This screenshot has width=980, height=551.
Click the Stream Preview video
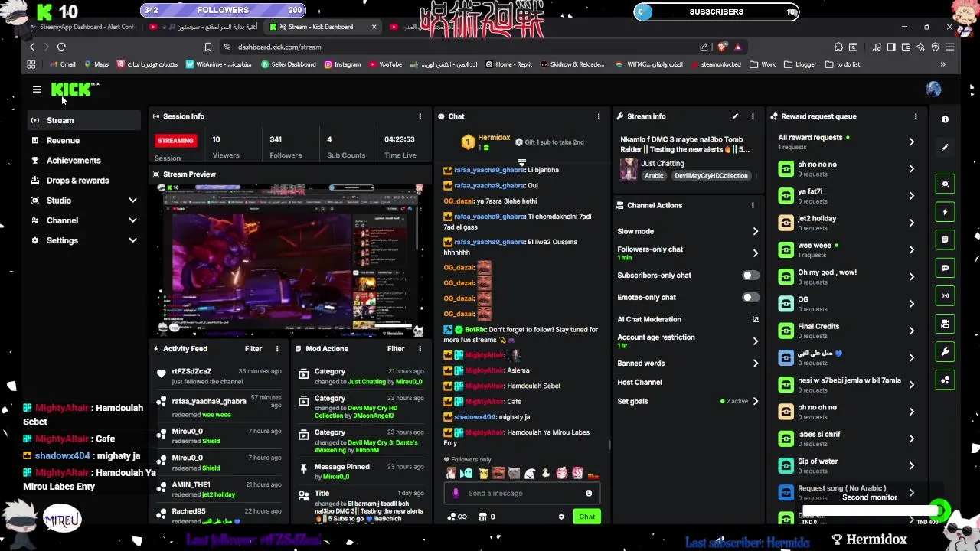pos(290,260)
